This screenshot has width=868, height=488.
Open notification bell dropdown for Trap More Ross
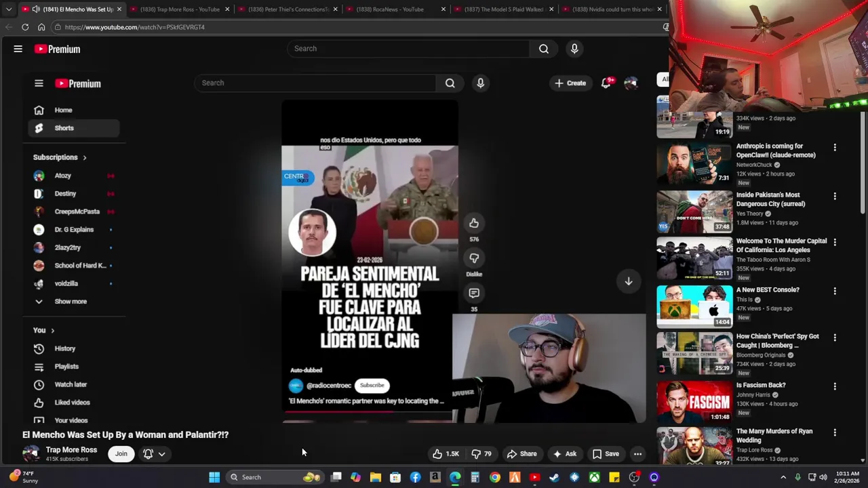154,454
